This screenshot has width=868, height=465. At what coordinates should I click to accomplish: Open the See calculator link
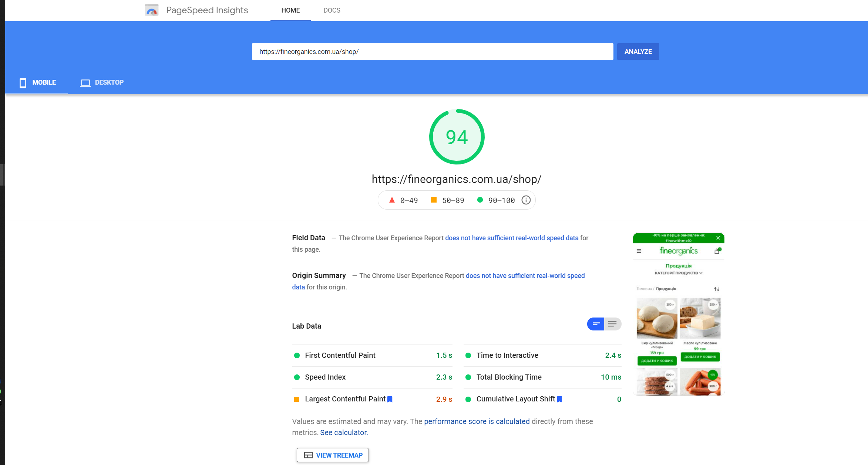[344, 432]
